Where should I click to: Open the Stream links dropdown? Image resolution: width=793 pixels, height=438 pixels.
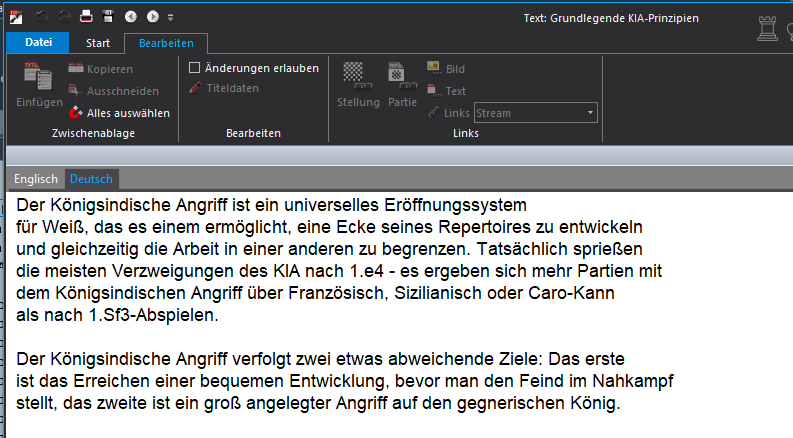point(591,113)
